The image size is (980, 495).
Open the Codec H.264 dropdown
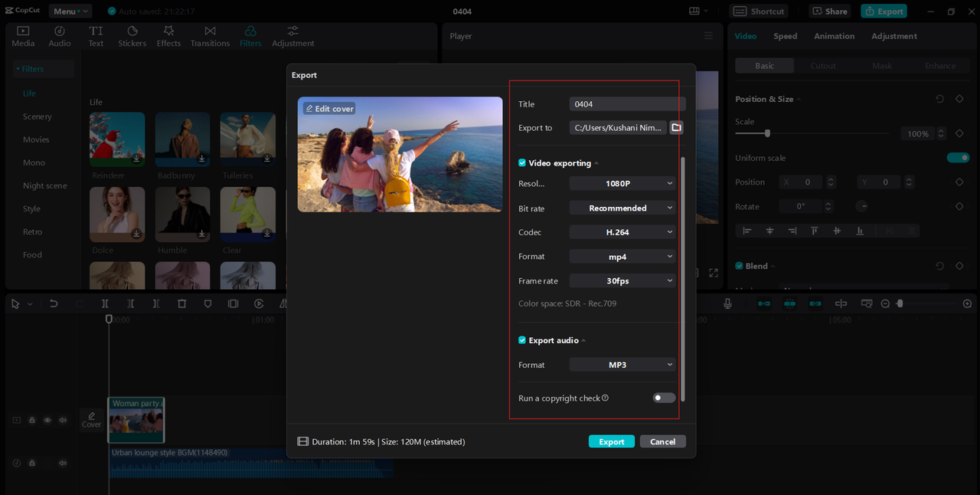coord(622,232)
